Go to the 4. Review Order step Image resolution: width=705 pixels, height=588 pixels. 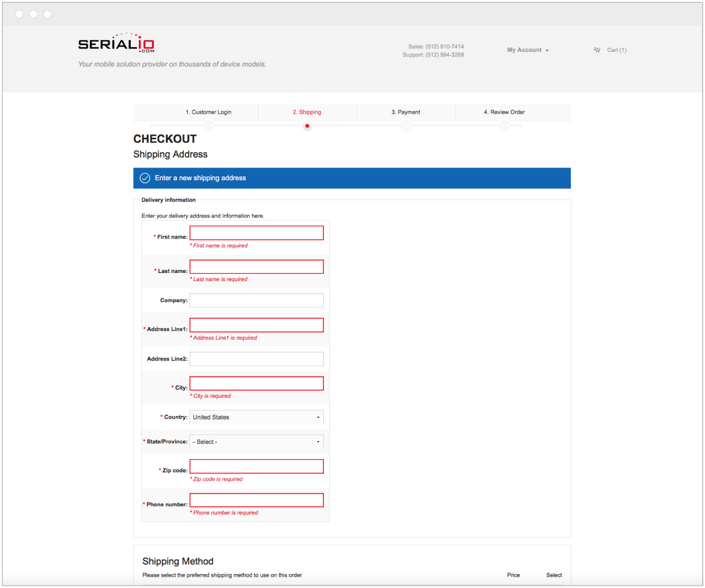(504, 112)
